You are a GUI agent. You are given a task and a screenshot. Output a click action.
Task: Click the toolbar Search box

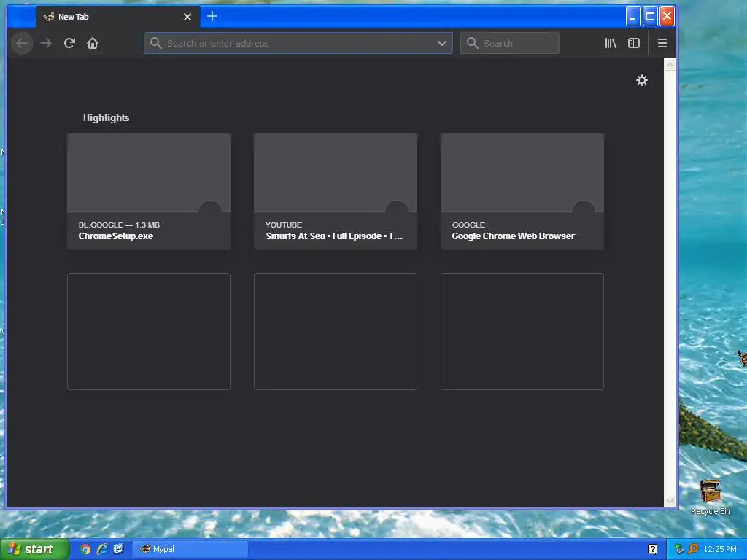pyautogui.click(x=510, y=43)
